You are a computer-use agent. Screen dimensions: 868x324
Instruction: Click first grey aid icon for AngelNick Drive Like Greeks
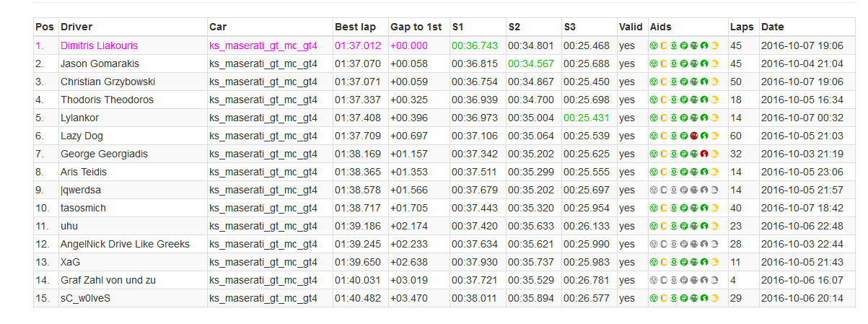coord(653,244)
